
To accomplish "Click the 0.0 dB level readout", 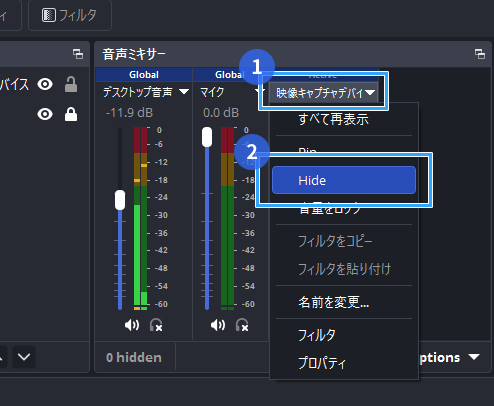I will click(x=221, y=113).
